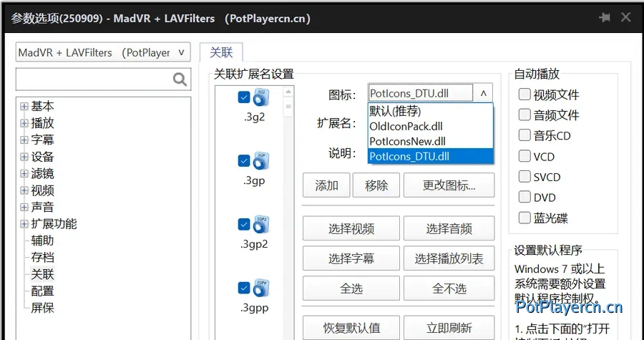Click the .3gp2 file type icon
Image resolution: width=644 pixels, height=340 pixels.
260,225
